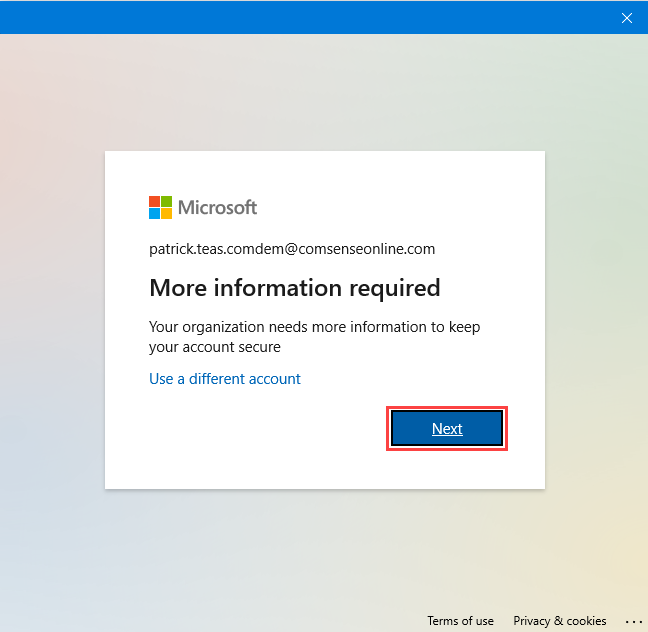Select the patrick.teas.comdem@comsenseonline.com email text

[292, 249]
